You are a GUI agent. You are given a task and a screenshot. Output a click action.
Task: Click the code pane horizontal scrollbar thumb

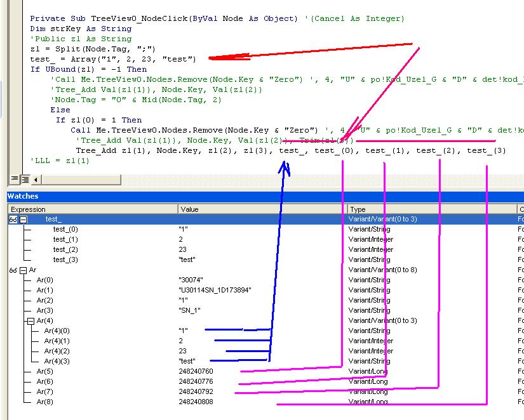click(x=81, y=180)
